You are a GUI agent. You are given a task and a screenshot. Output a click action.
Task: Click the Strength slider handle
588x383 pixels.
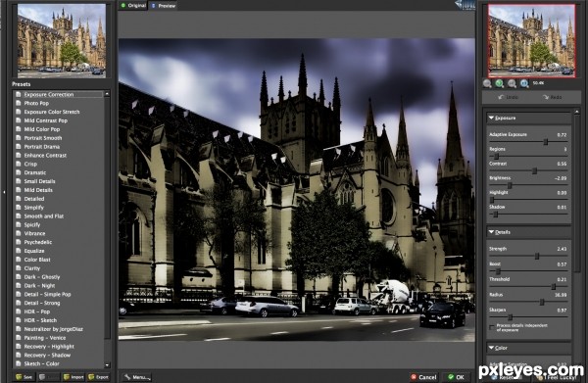tap(537, 256)
